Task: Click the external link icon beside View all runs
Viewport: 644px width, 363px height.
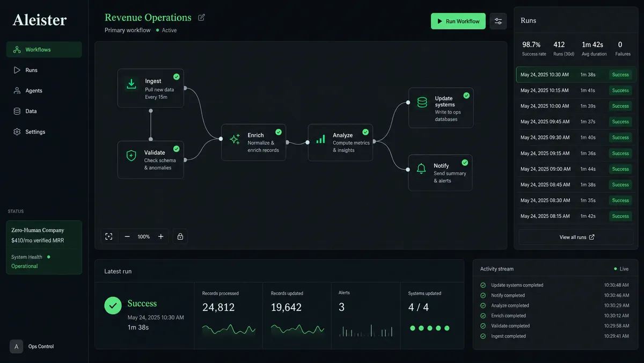Action: pyautogui.click(x=592, y=237)
